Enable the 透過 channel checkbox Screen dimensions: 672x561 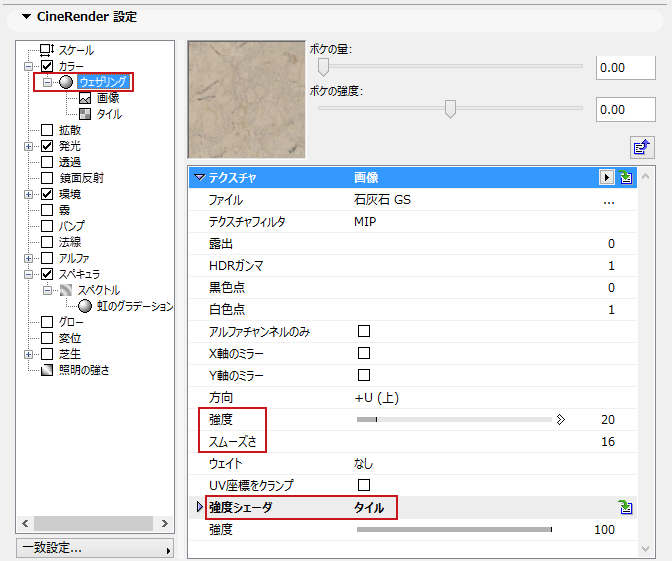pyautogui.click(x=47, y=162)
